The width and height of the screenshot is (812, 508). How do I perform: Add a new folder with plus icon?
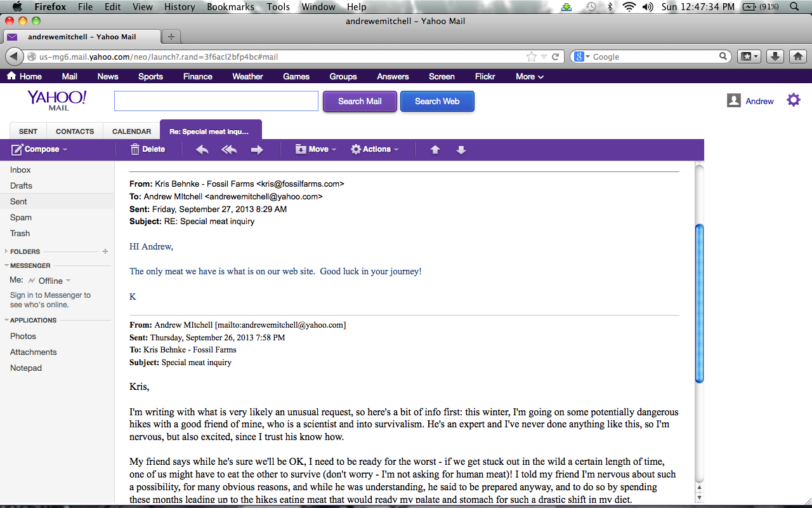coord(105,251)
